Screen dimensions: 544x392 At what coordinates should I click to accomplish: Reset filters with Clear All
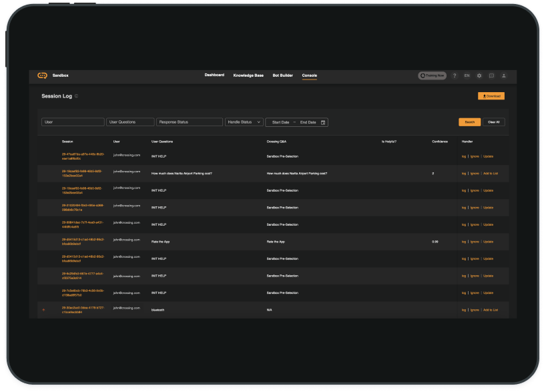pyautogui.click(x=494, y=122)
